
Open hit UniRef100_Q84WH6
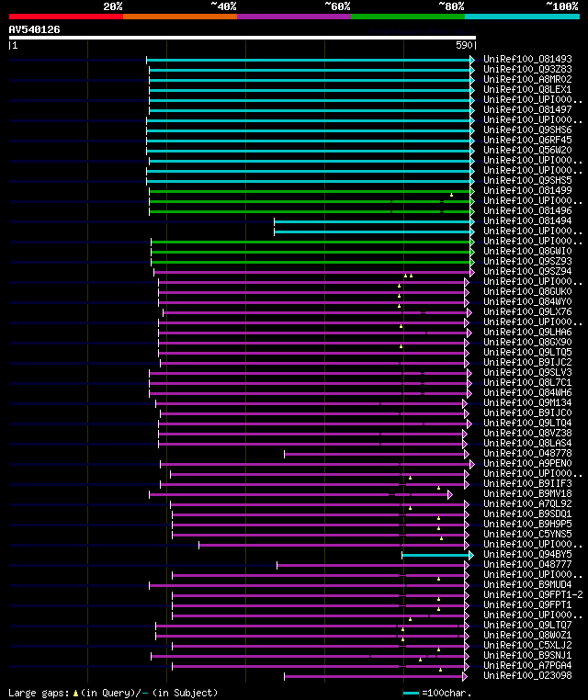527,392
